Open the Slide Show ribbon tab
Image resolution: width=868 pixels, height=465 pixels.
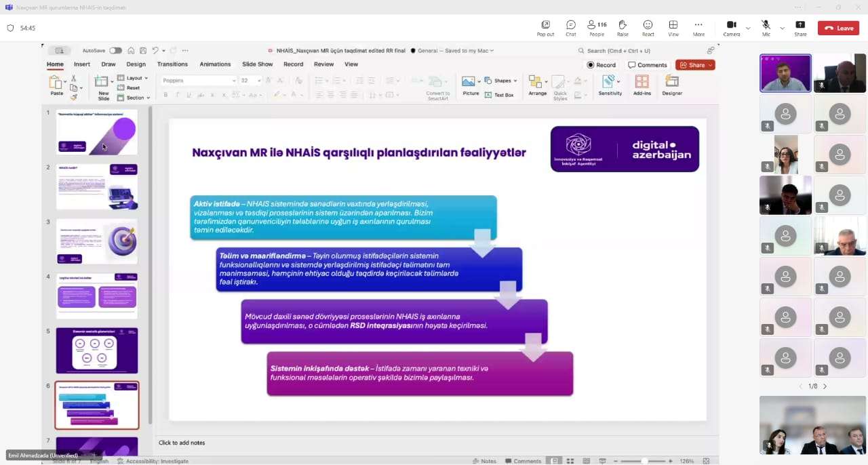(x=257, y=64)
